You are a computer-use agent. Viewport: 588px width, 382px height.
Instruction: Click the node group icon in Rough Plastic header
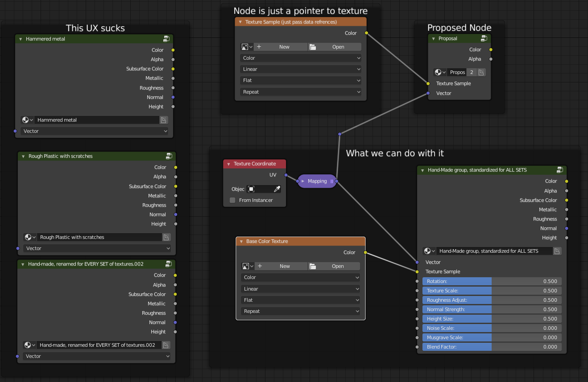pos(169,156)
